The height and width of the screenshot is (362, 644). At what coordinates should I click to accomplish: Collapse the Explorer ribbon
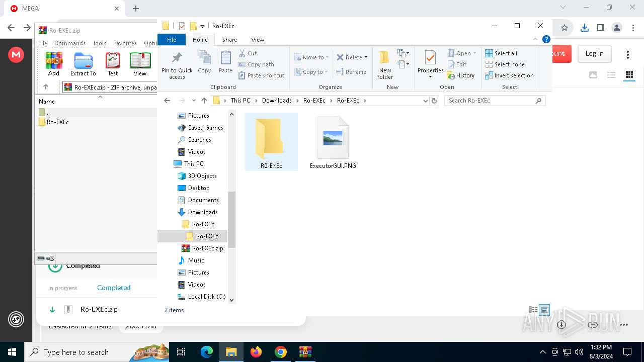[536, 39]
